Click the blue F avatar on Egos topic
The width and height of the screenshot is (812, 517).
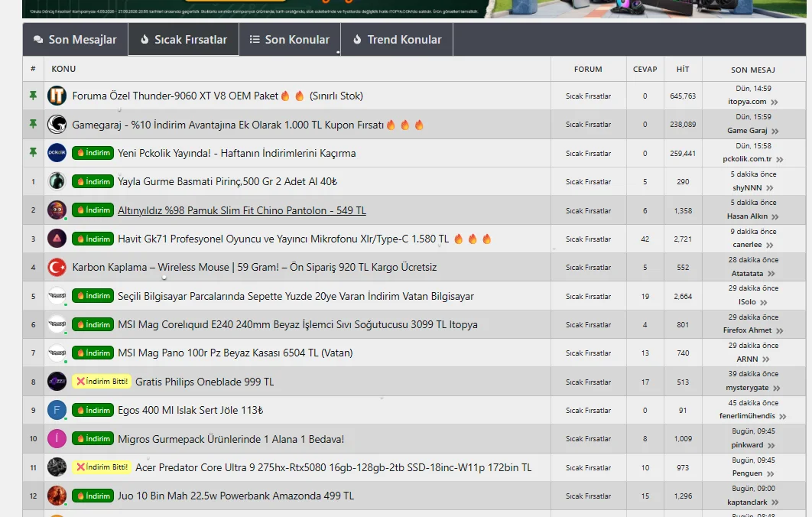[57, 410]
